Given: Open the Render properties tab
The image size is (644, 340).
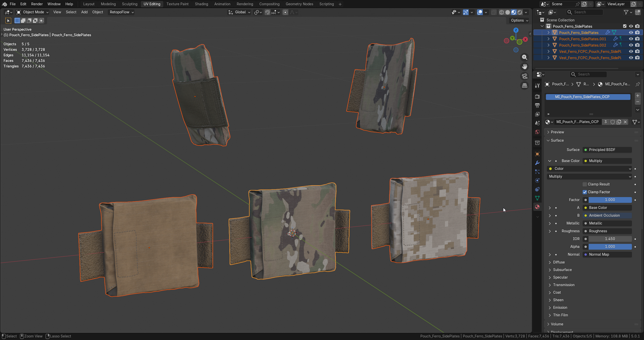Looking at the screenshot, I should [x=537, y=96].
